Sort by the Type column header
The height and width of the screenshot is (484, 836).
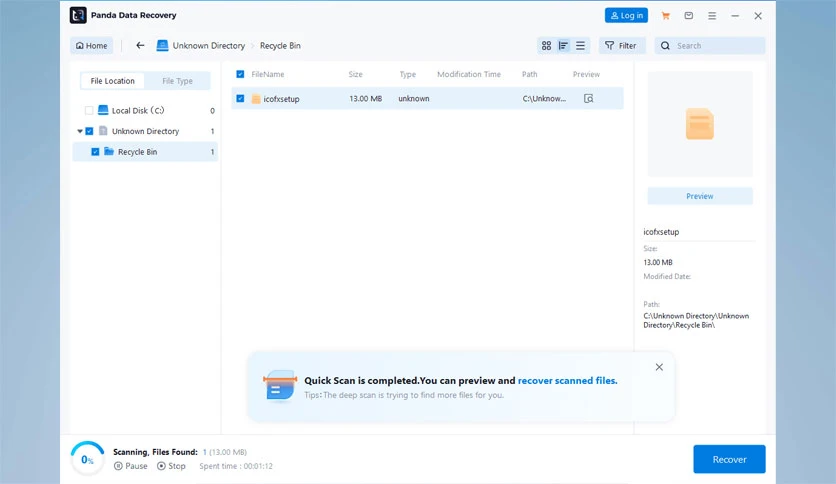coord(407,74)
